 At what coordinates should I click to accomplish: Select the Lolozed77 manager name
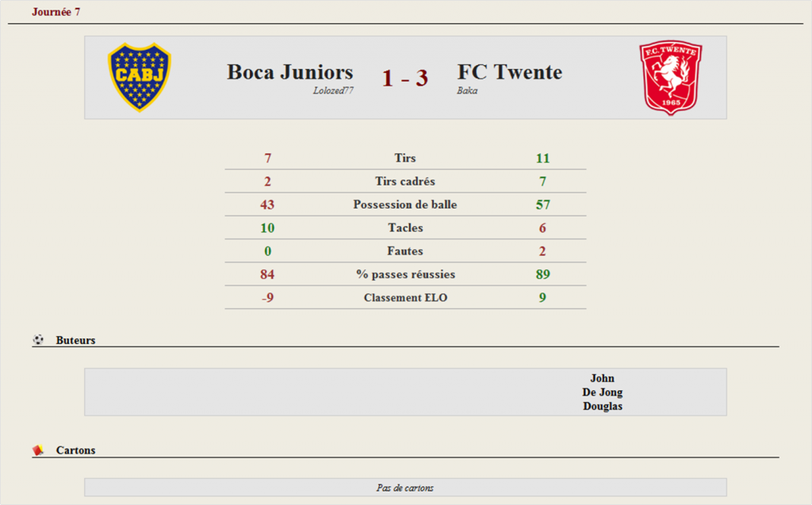333,90
